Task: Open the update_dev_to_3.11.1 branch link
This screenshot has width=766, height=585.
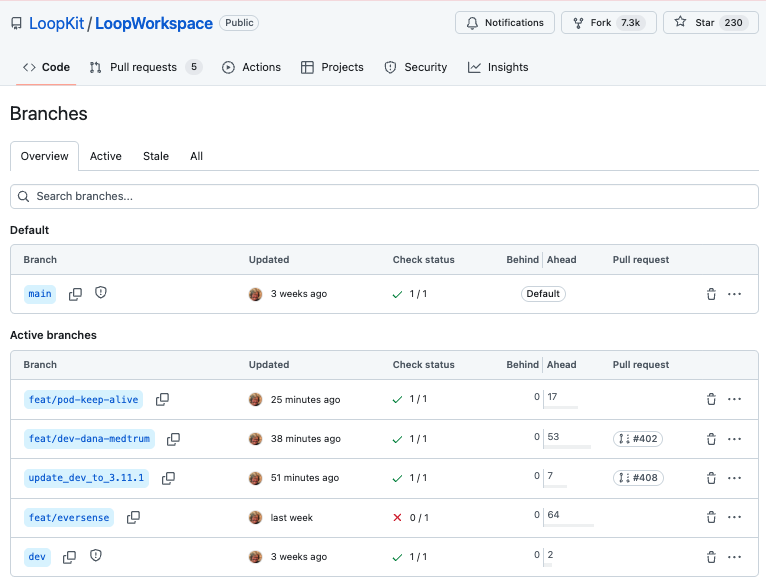Action: pyautogui.click(x=86, y=478)
